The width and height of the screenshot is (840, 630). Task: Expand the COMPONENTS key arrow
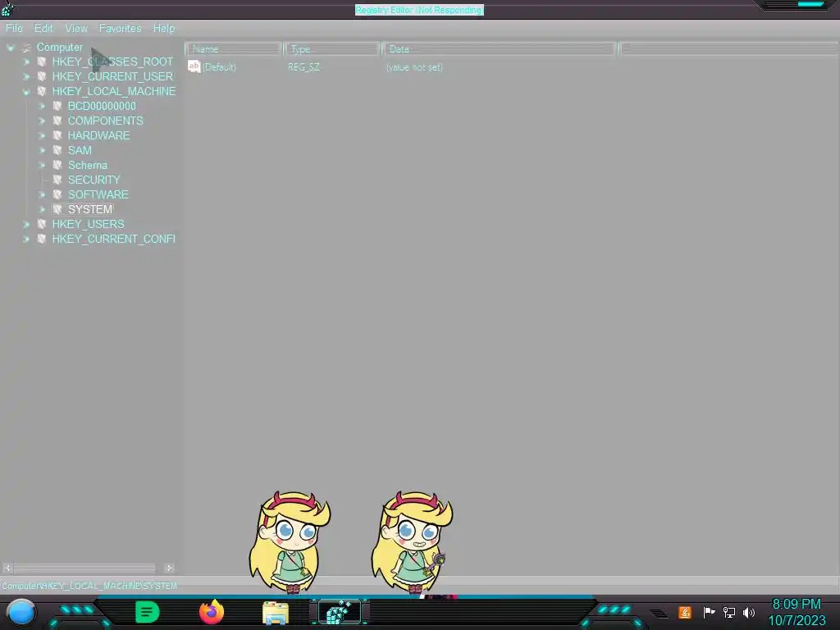point(42,121)
